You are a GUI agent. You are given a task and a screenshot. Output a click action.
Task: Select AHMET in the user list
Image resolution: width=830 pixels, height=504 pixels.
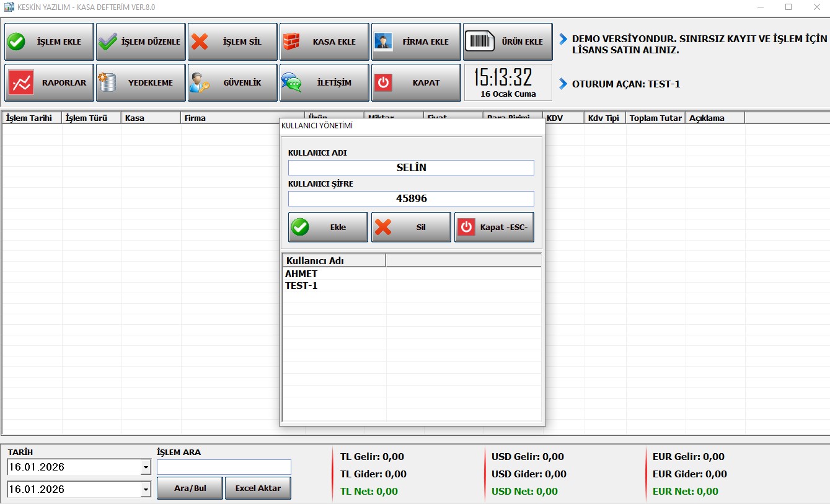(301, 274)
